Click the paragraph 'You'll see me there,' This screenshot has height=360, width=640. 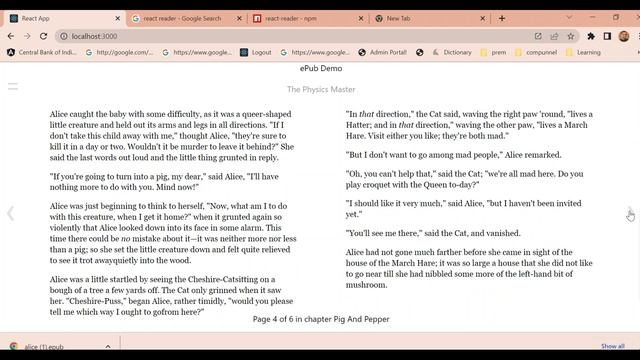click(433, 233)
